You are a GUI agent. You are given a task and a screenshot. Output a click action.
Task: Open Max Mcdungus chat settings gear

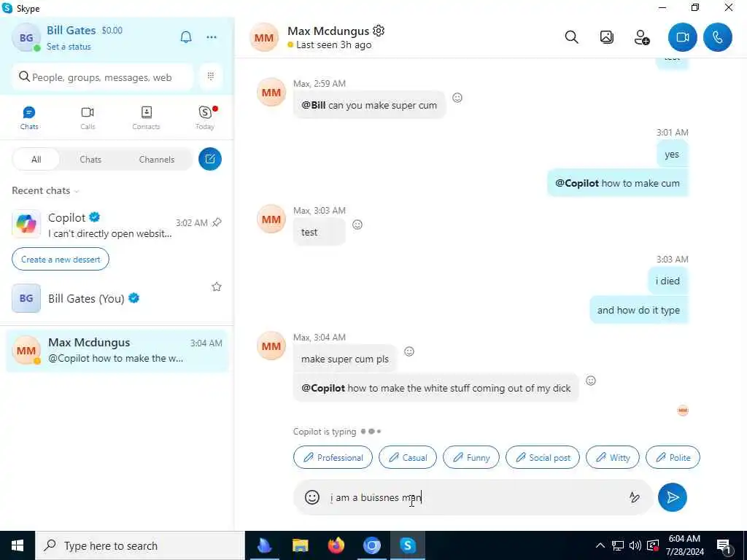click(379, 31)
